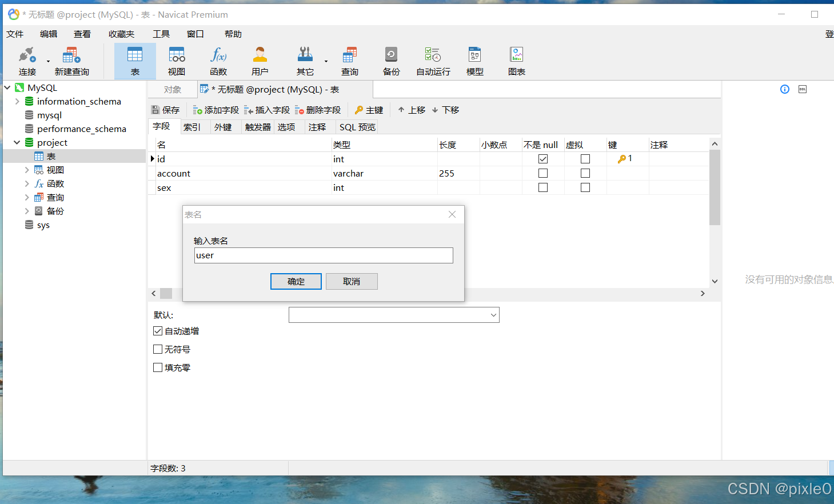Image resolution: width=834 pixels, height=504 pixels.
Task: Open the View (视图) toolbar icon
Action: tap(177, 61)
